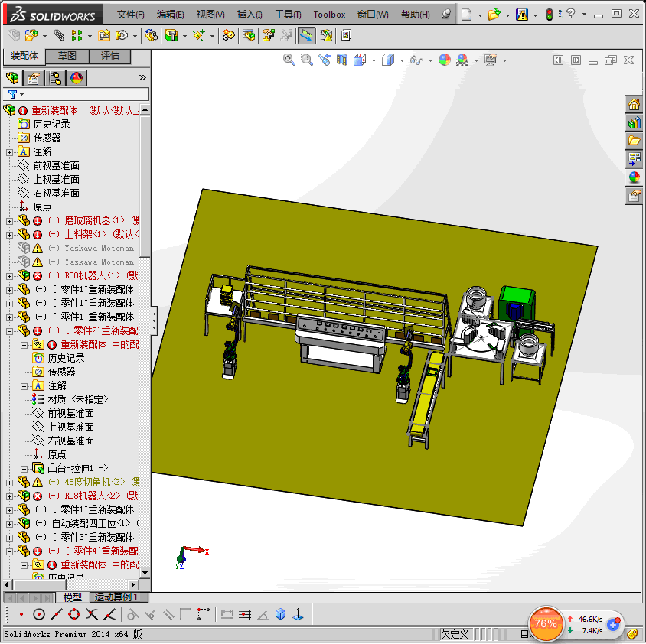This screenshot has width=646, height=644.
Task: Open the 文件(F) menu
Action: [x=130, y=15]
